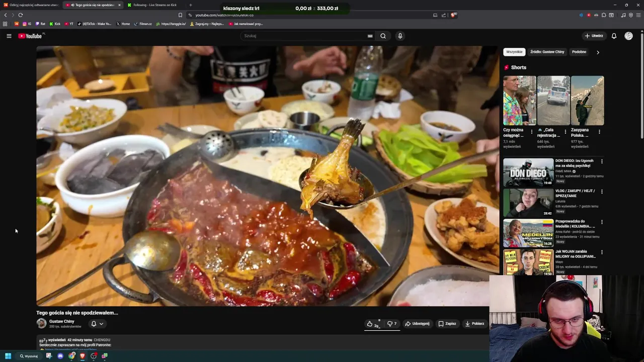Click the Wyszukaj taskbar search box
Image resolution: width=644 pixels, height=362 pixels.
coord(29,356)
